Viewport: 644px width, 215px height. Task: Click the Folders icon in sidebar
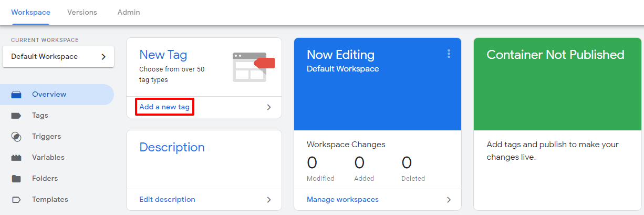pyautogui.click(x=16, y=179)
